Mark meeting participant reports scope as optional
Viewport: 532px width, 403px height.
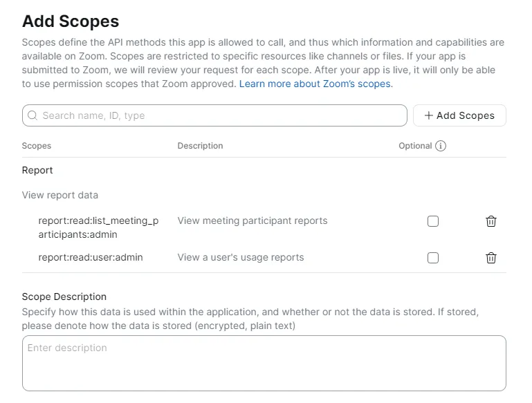(x=433, y=221)
